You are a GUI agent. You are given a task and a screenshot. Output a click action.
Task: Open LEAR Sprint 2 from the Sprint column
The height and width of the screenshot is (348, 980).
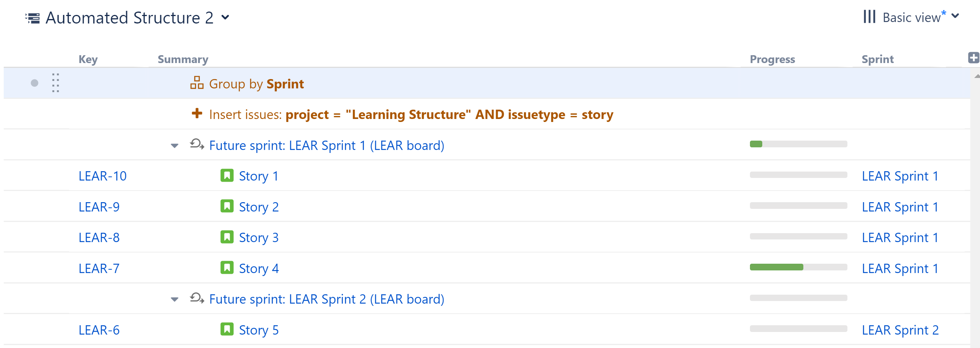coord(900,330)
